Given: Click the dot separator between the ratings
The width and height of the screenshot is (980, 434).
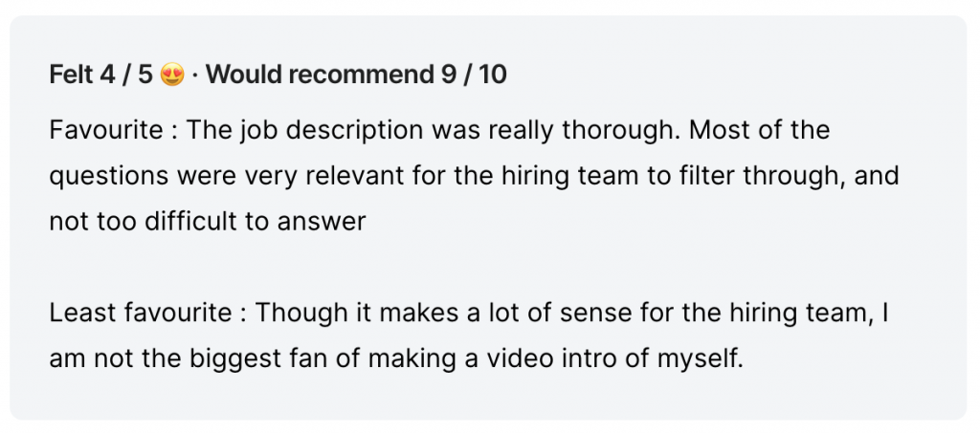Looking at the screenshot, I should click(x=195, y=76).
